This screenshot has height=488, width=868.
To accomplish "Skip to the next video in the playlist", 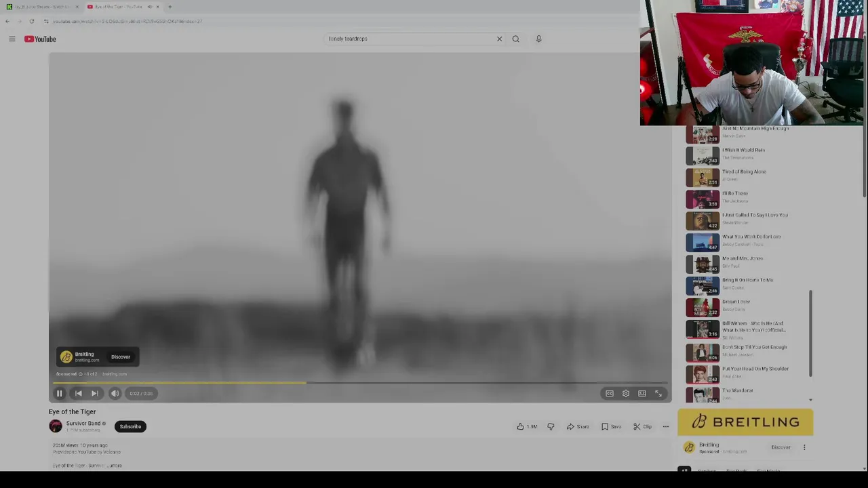I will [x=95, y=393].
